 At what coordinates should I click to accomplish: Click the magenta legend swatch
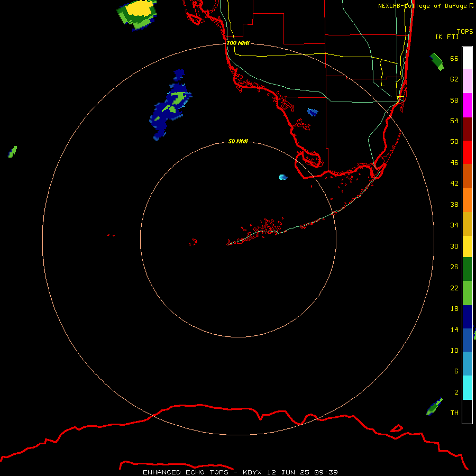click(x=467, y=105)
